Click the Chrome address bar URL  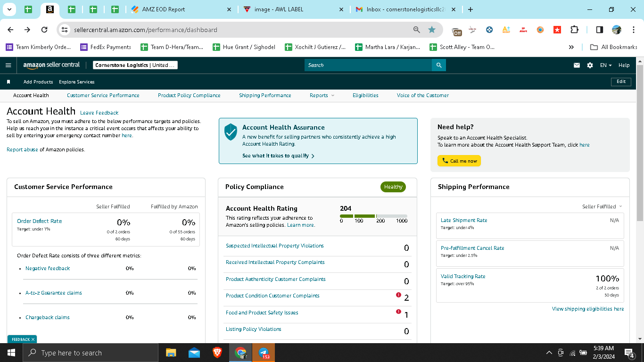[146, 30]
